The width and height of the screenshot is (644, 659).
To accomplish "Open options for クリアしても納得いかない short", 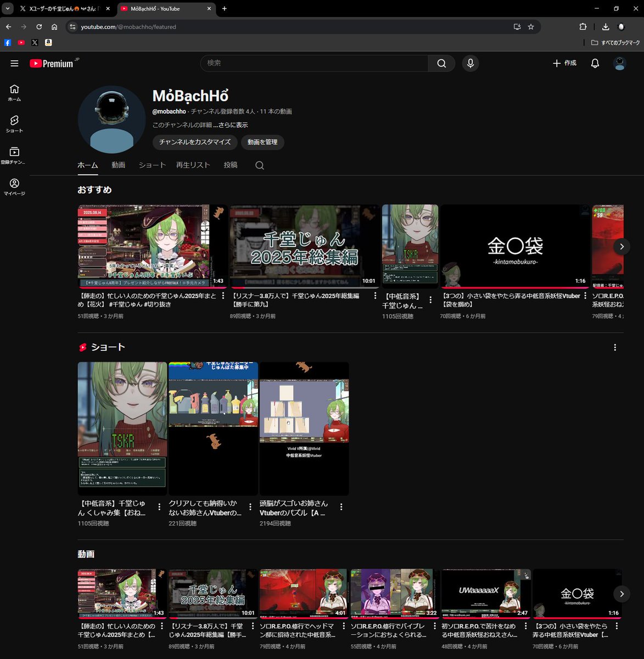I will pyautogui.click(x=250, y=507).
